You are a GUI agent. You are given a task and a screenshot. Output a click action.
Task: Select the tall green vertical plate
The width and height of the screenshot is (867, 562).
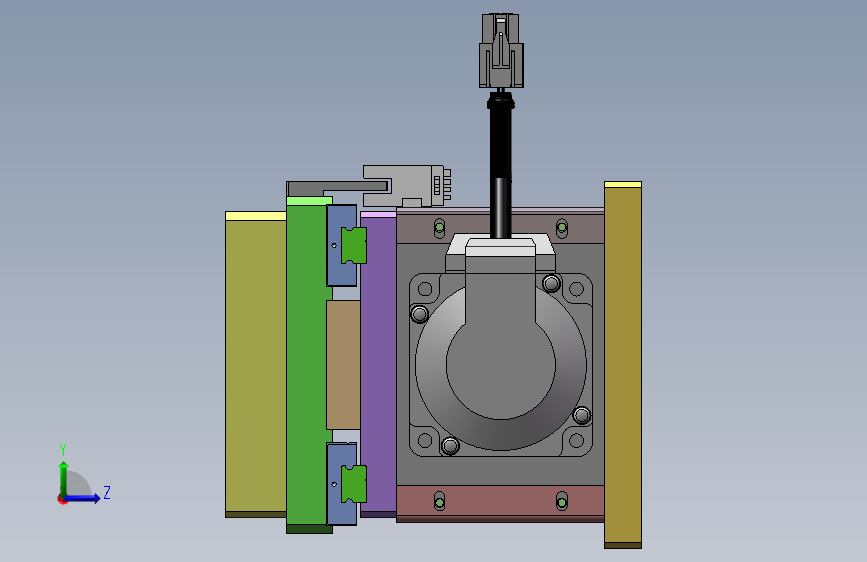pos(306,365)
